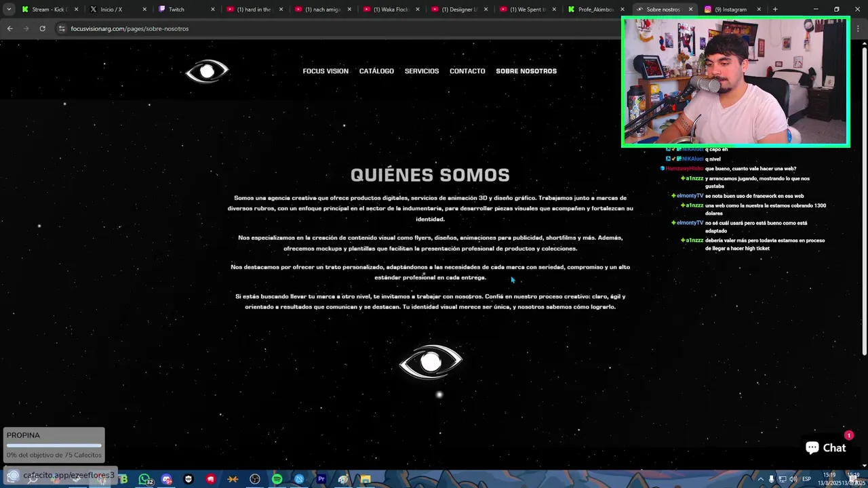The width and height of the screenshot is (868, 488).
Task: Click the microphone icon in system tray
Action: (x=771, y=479)
